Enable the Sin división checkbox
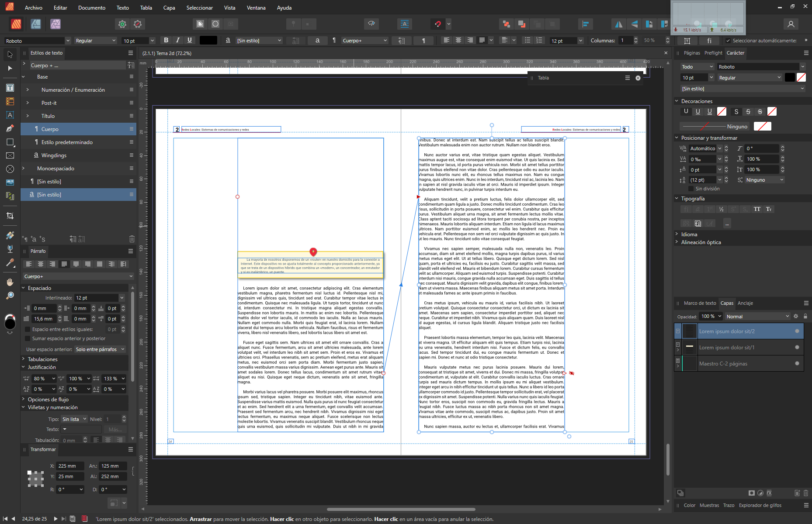 pos(691,189)
